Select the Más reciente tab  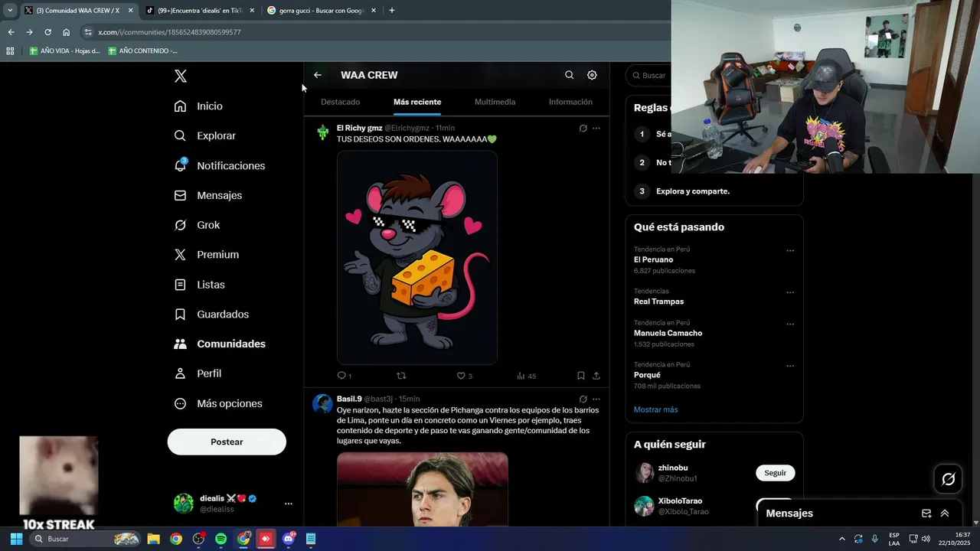[417, 102]
